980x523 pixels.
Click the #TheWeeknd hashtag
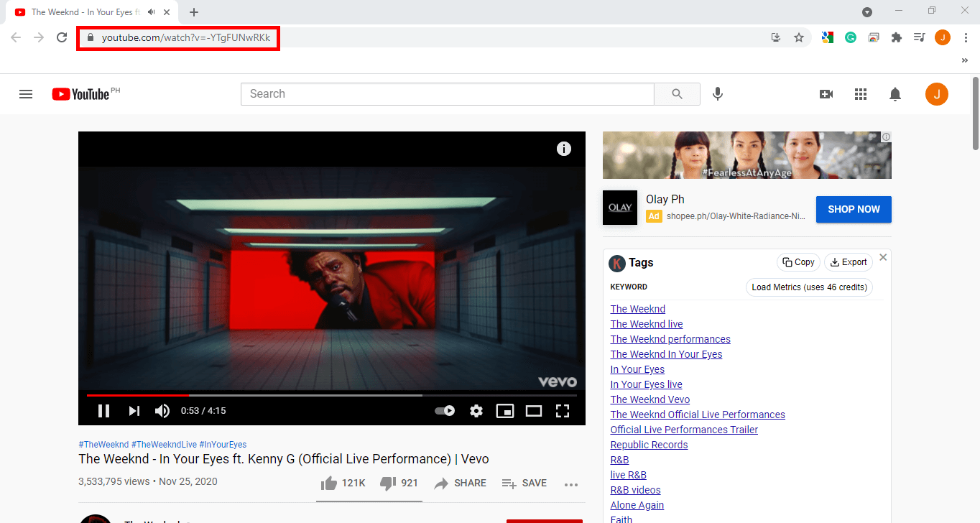click(103, 445)
